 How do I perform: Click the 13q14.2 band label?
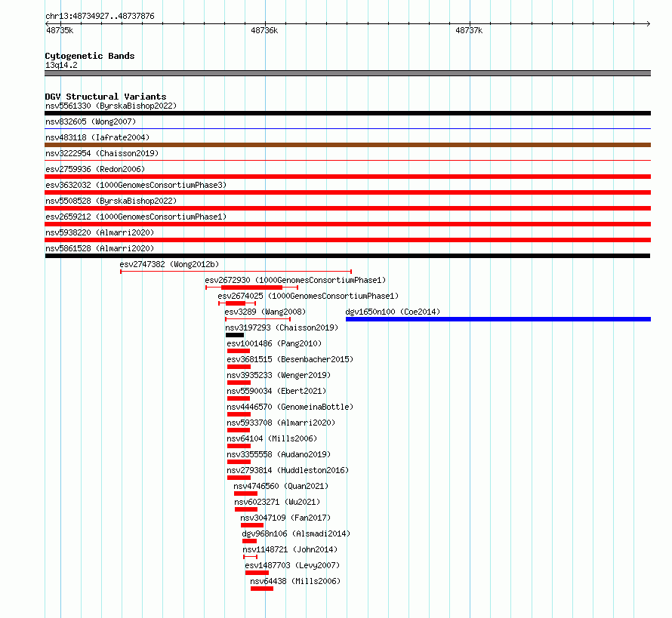click(x=61, y=65)
